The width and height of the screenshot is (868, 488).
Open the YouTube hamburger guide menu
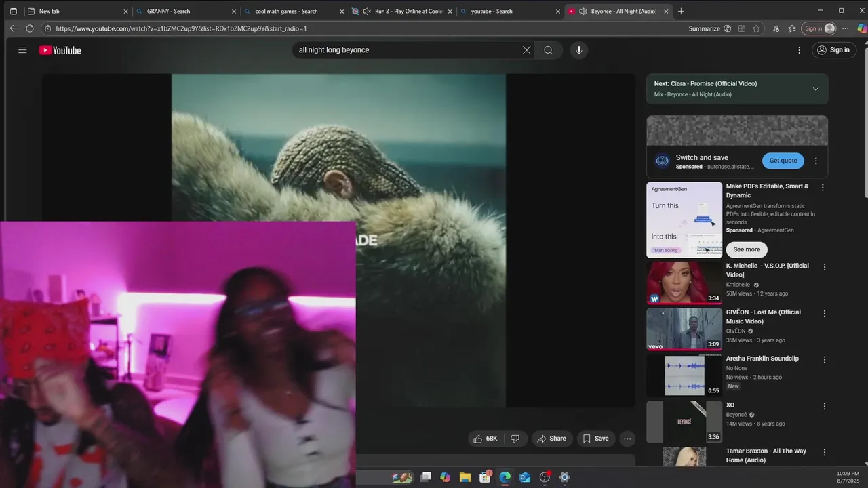pyautogui.click(x=22, y=50)
